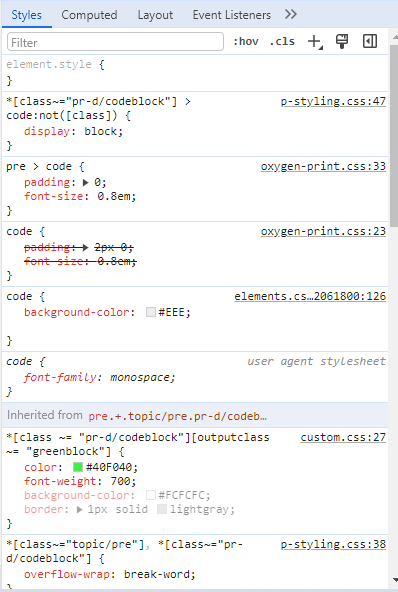Open the Layout tab

155,15
